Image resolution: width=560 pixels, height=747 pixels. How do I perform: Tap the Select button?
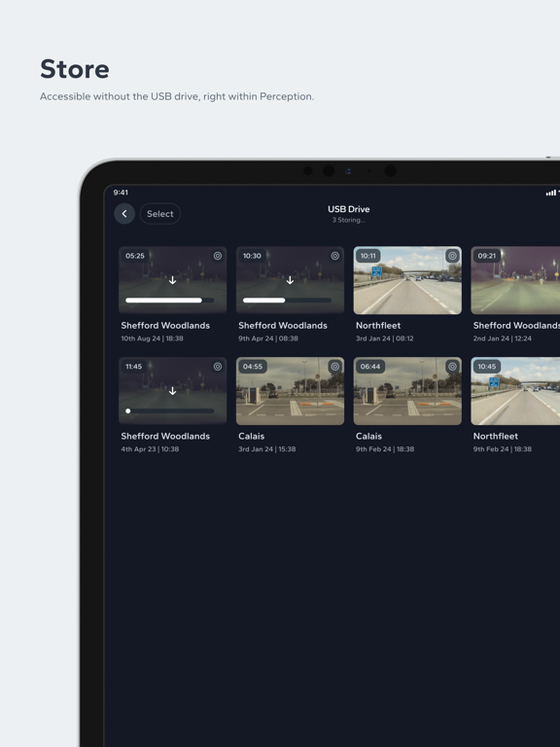pos(160,214)
